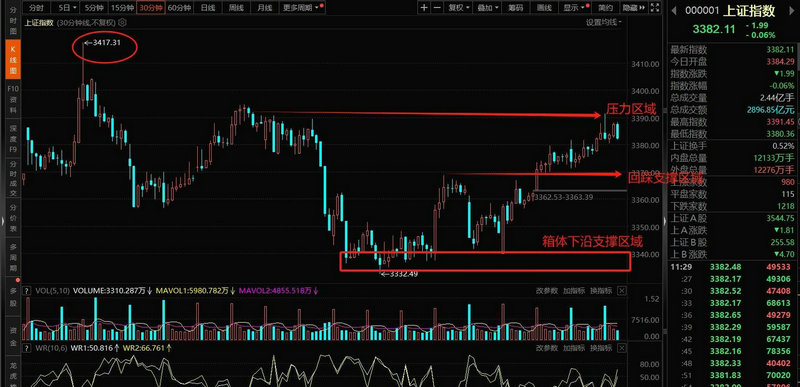
Task: Open the 显示 dropdown
Action: pos(575,8)
